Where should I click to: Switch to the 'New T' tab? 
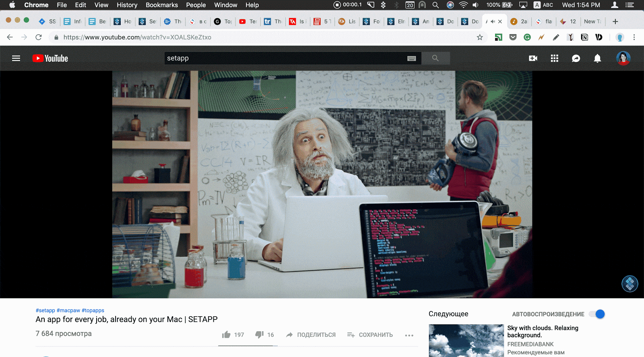pyautogui.click(x=592, y=21)
